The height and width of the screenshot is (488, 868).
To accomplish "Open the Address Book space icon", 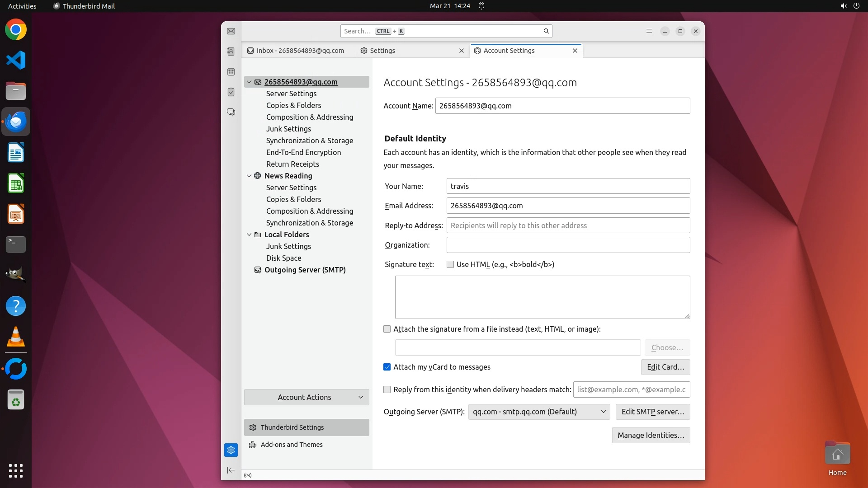I will click(231, 52).
